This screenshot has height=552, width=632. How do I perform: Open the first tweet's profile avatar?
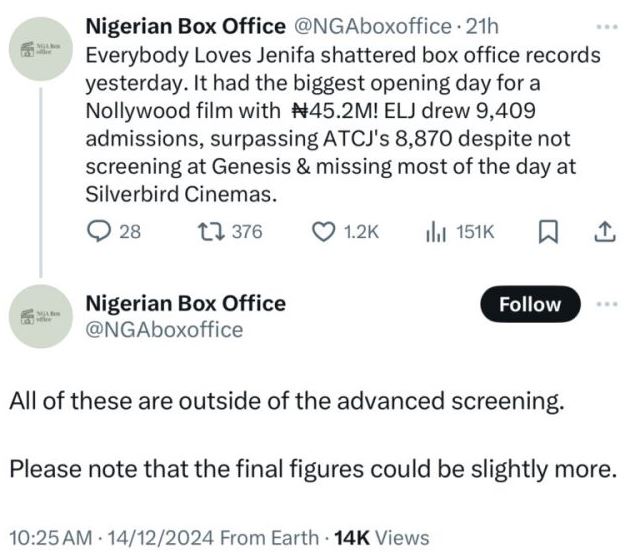40,48
